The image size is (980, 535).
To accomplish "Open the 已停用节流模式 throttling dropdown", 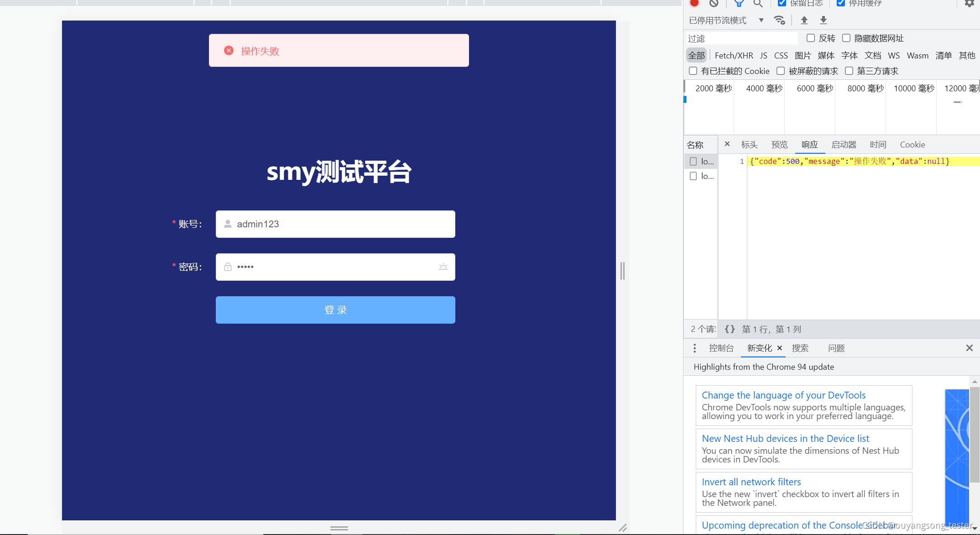I will tap(726, 20).
